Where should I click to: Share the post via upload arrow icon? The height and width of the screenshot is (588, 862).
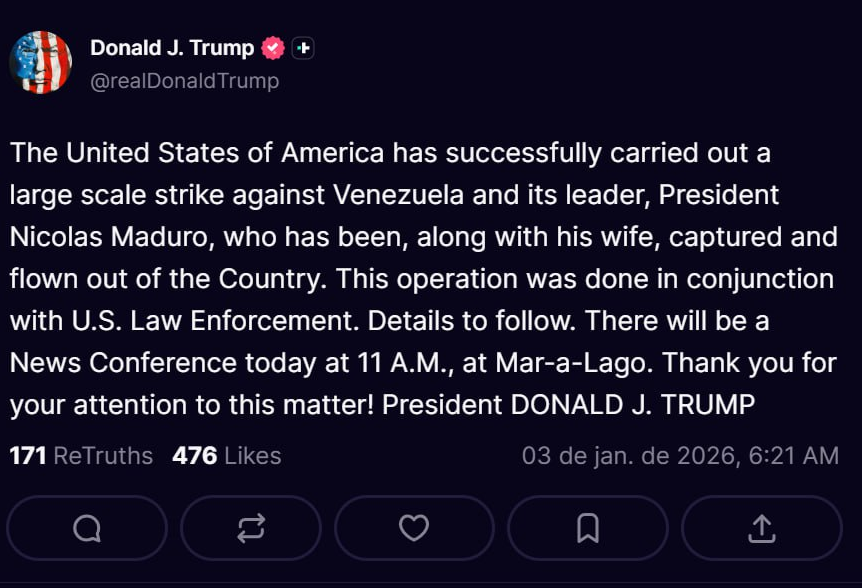[761, 527]
